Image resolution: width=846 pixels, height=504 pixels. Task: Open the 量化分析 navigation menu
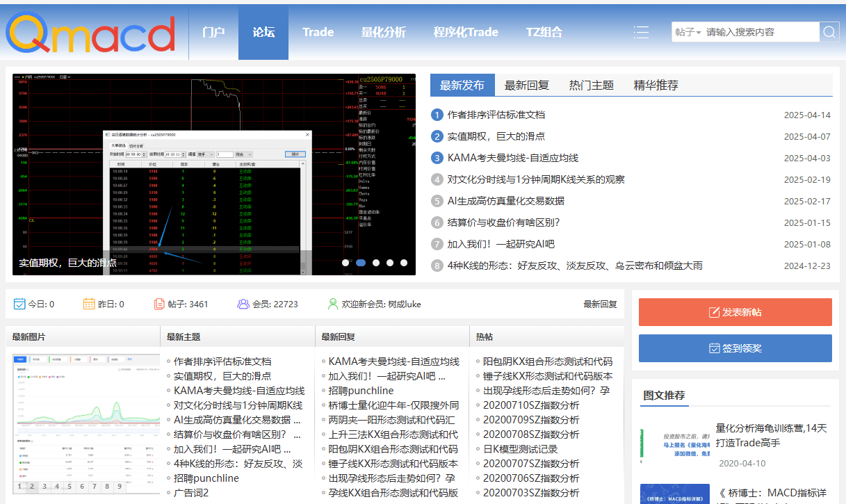click(x=384, y=31)
